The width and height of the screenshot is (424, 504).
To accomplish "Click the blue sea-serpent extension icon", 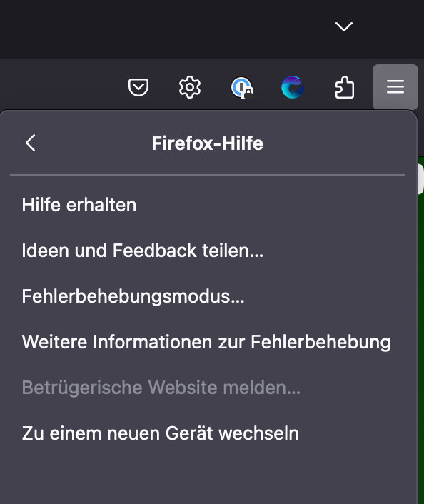I will pos(293,87).
